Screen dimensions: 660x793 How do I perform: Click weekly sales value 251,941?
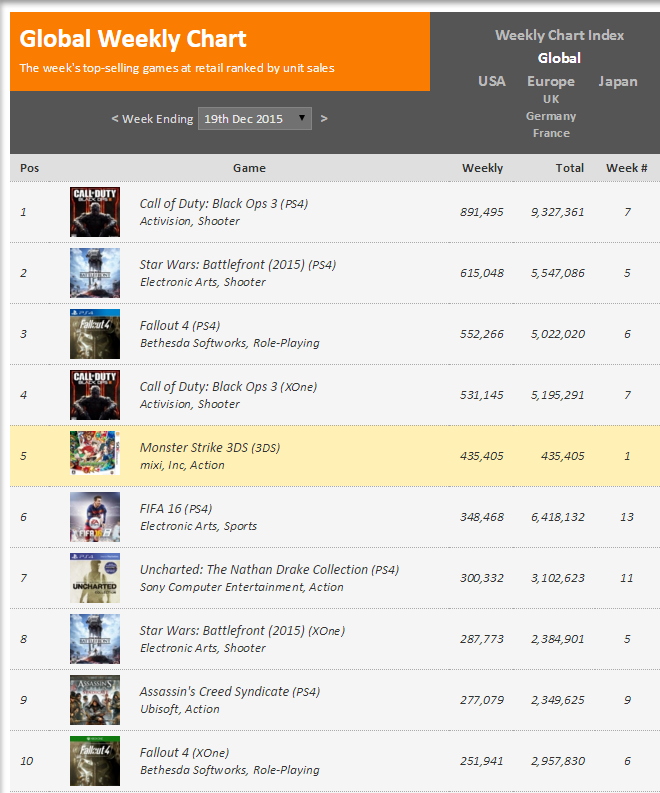point(481,762)
